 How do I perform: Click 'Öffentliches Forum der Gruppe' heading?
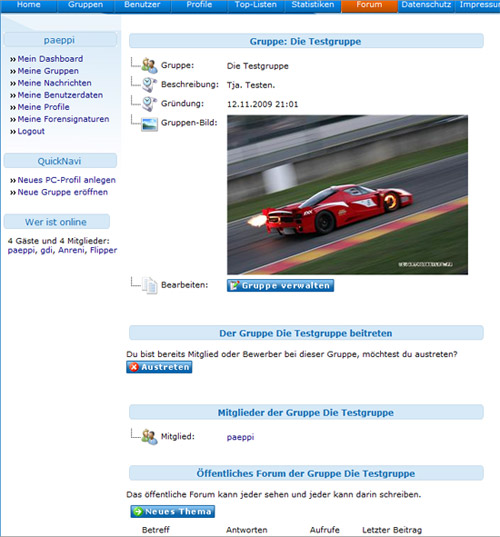[305, 473]
